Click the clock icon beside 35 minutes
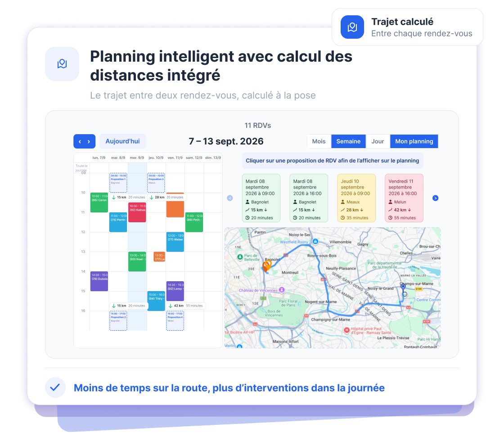Viewport: 504px width, 437px height. pyautogui.click(x=342, y=218)
